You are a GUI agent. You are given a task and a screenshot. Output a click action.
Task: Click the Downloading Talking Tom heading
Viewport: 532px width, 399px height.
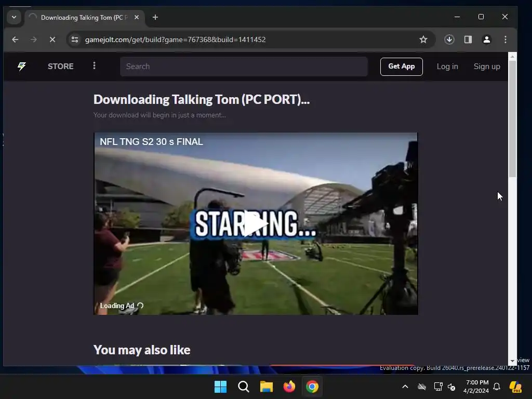point(202,100)
